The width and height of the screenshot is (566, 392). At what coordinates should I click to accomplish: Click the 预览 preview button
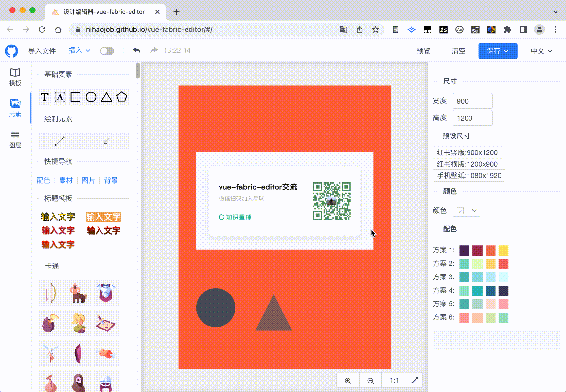(x=423, y=51)
